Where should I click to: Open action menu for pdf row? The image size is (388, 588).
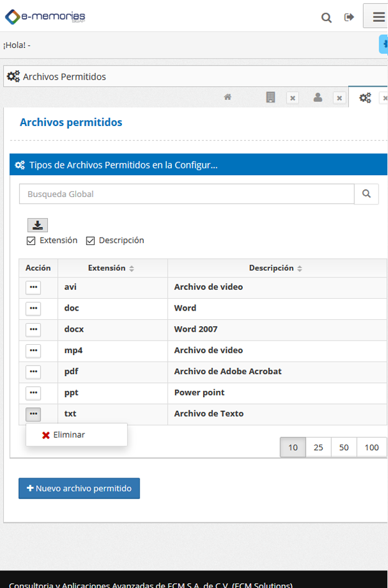pyautogui.click(x=34, y=372)
